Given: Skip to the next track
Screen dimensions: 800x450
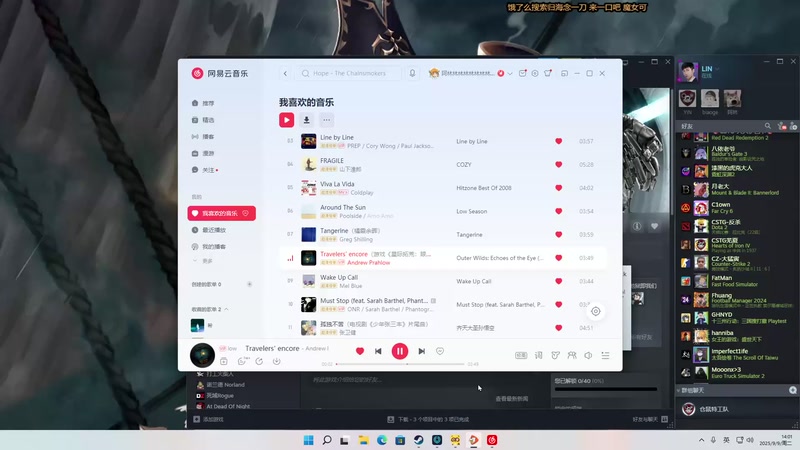Looking at the screenshot, I should (x=421, y=351).
